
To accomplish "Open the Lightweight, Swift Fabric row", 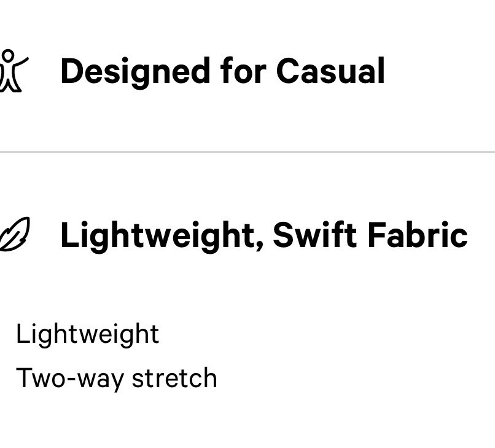I will [247, 235].
